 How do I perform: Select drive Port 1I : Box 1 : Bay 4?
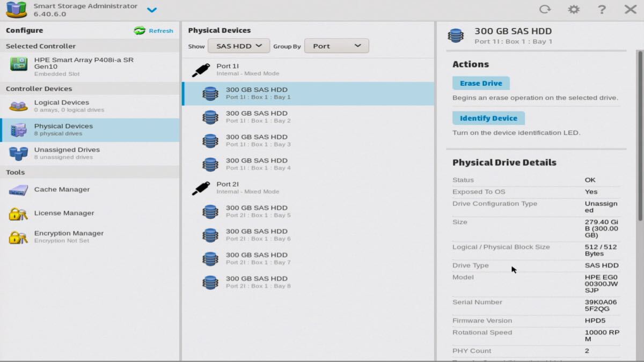(x=308, y=164)
